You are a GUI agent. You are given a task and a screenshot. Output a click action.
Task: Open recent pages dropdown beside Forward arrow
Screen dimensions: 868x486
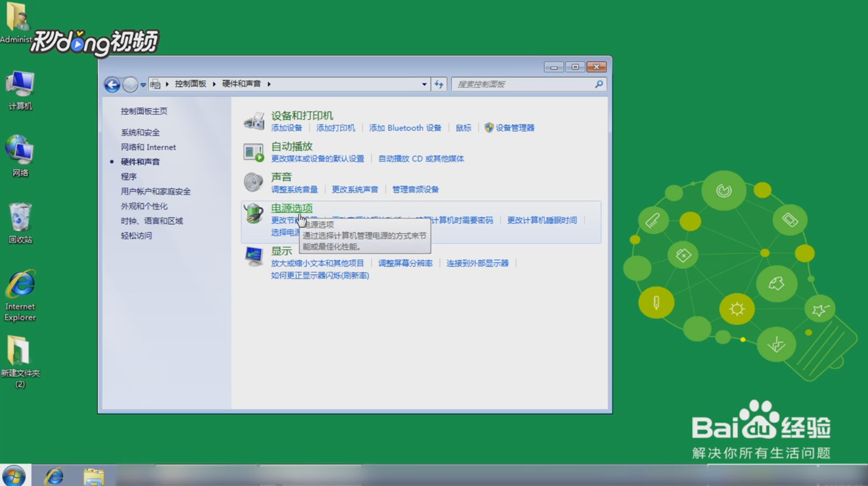(143, 85)
